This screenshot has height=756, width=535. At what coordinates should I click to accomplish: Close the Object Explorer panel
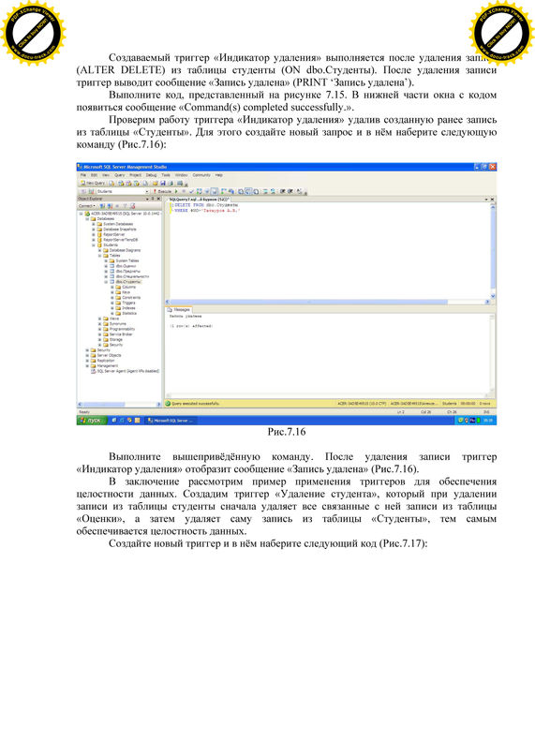click(x=158, y=199)
